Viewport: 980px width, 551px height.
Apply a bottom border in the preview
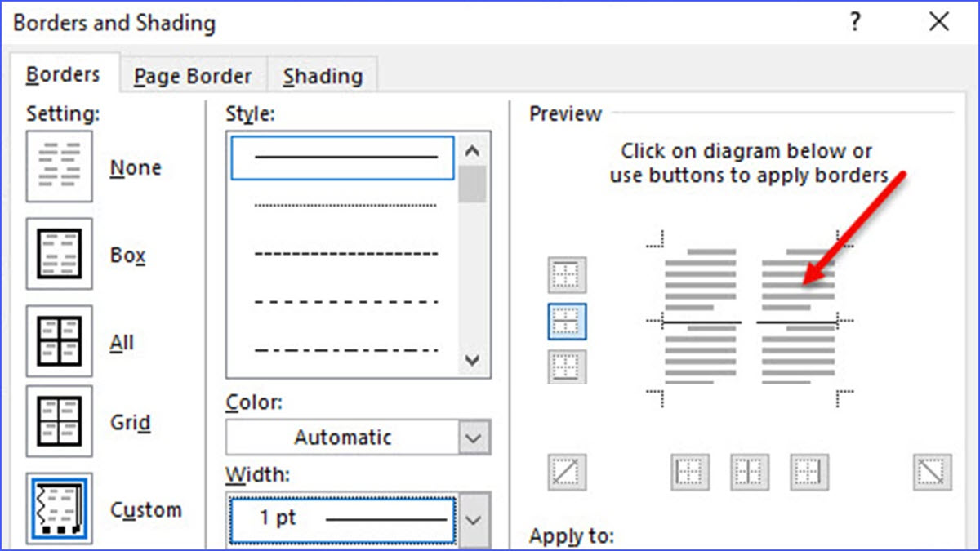(567, 366)
